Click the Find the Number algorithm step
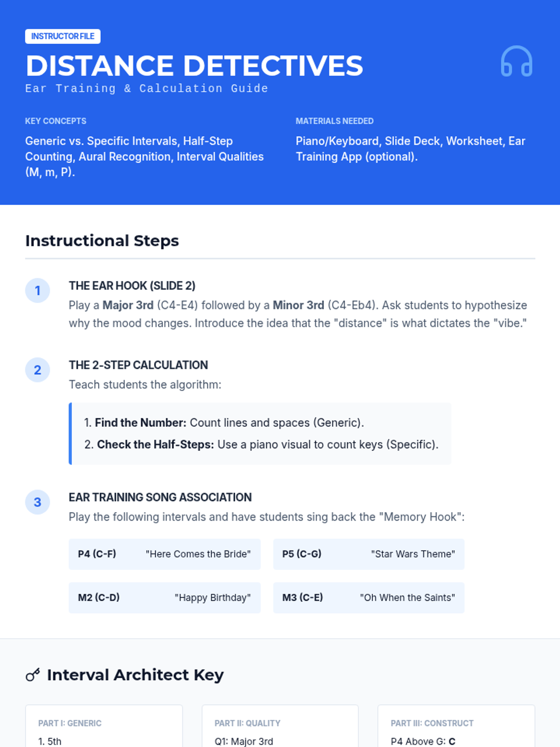 tap(224, 423)
